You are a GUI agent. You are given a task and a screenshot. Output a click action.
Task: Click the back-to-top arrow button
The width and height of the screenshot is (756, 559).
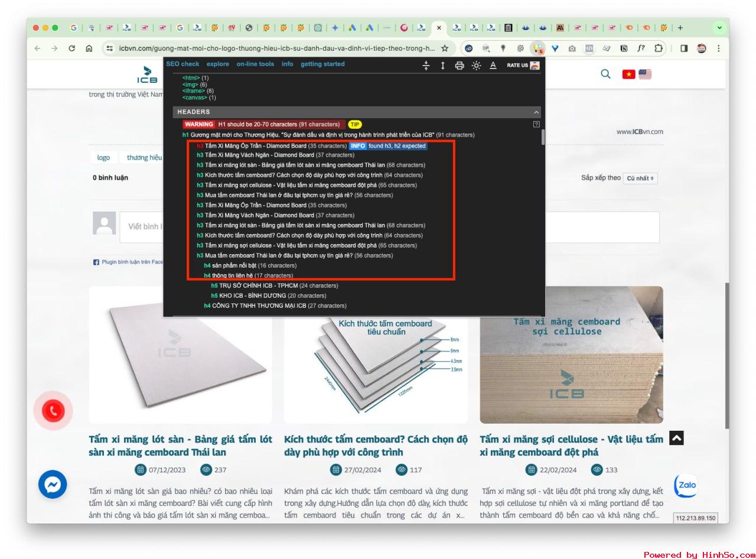pyautogui.click(x=677, y=438)
